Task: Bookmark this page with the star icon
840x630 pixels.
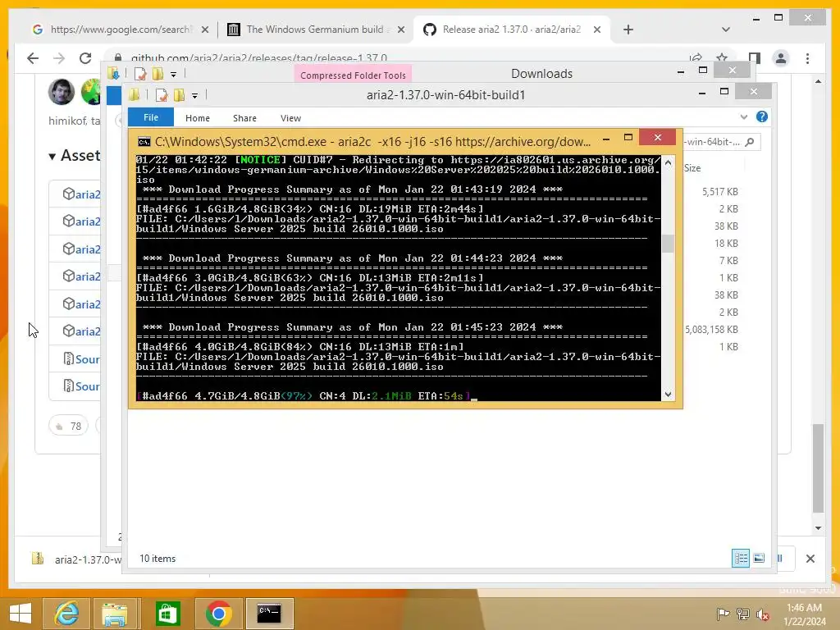Action: pyautogui.click(x=722, y=58)
